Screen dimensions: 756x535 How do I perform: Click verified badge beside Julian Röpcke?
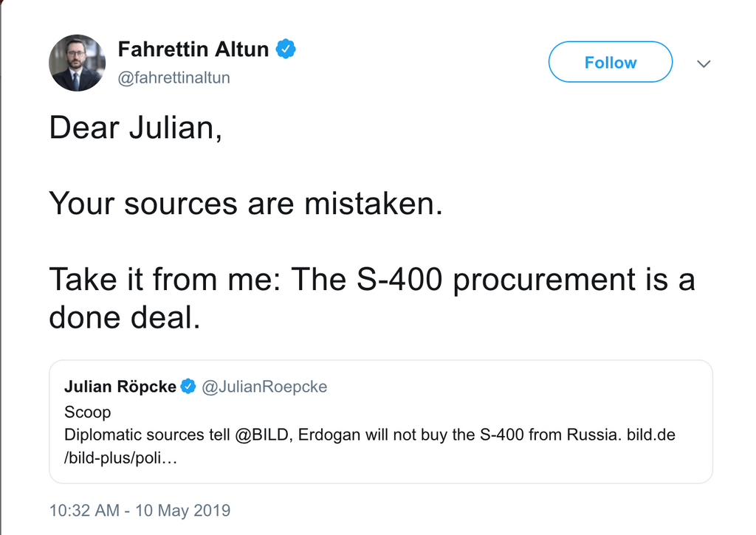(x=188, y=386)
